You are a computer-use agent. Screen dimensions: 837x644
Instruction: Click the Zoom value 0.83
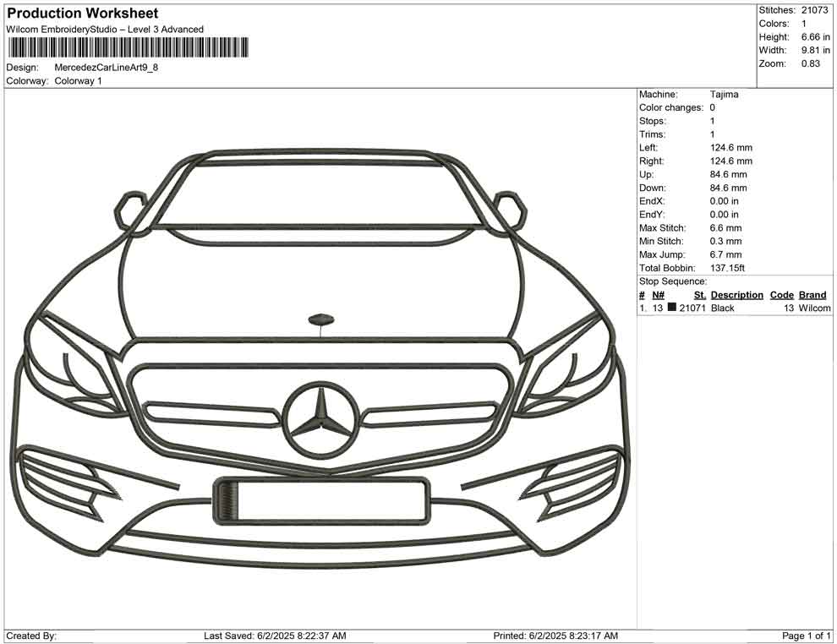point(810,63)
